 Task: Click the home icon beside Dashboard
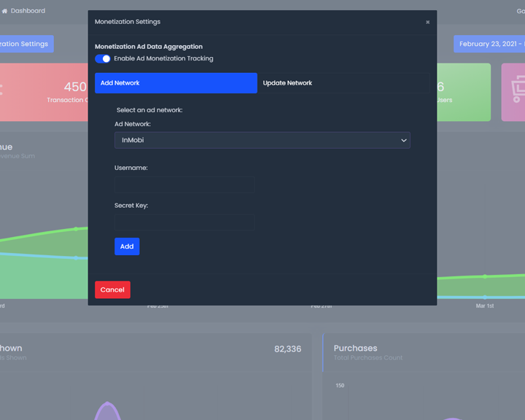click(x=4, y=11)
